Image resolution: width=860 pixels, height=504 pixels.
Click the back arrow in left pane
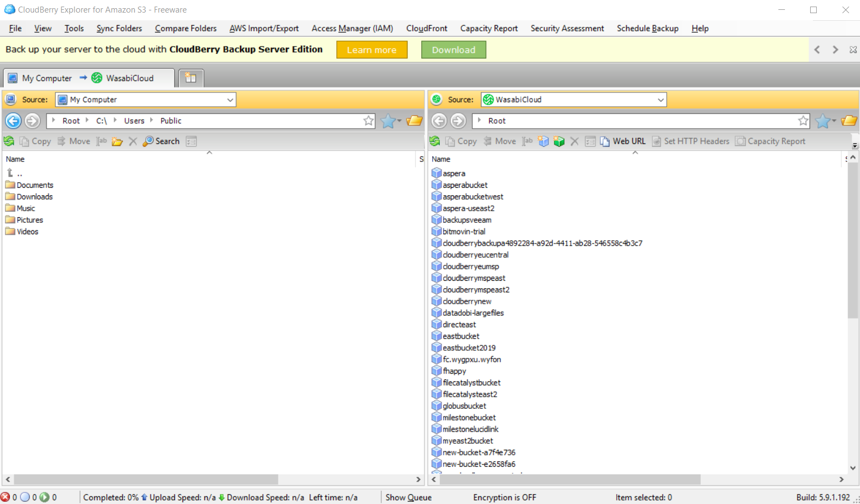(x=13, y=120)
